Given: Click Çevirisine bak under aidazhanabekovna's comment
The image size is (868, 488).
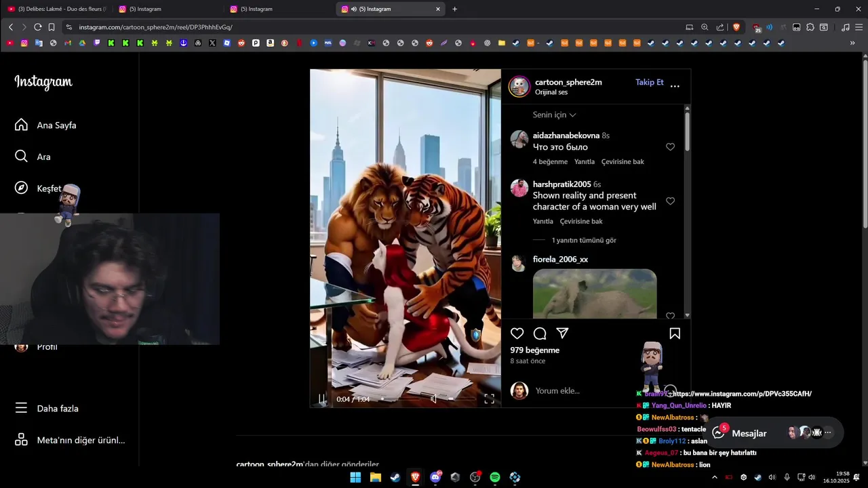Looking at the screenshot, I should point(623,162).
